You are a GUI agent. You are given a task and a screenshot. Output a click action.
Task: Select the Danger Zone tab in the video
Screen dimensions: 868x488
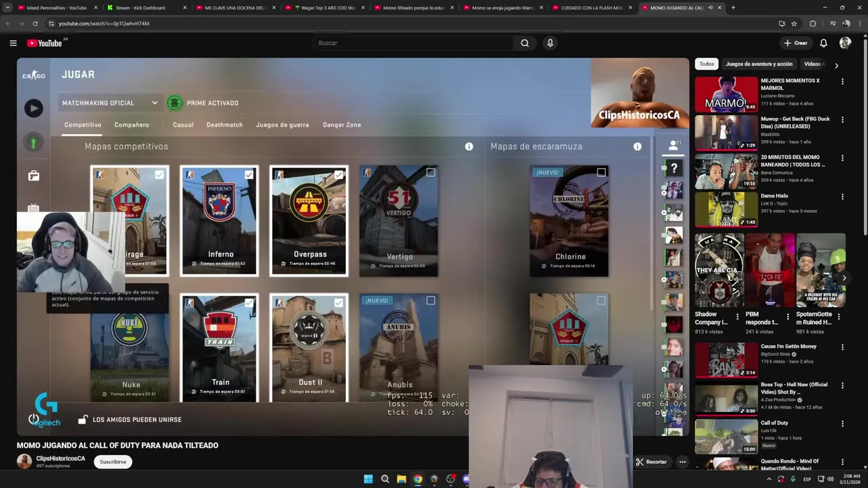click(x=342, y=125)
